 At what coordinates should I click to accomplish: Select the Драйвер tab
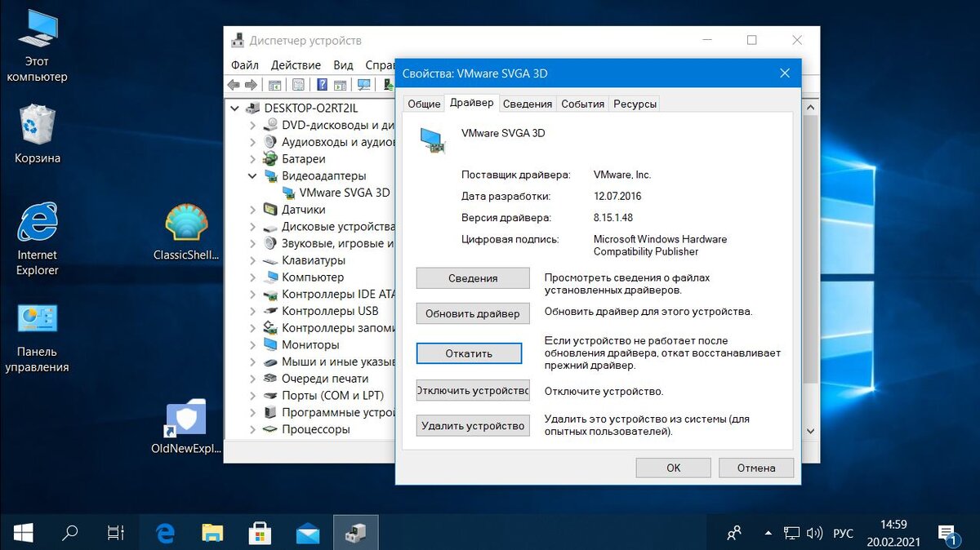471,102
